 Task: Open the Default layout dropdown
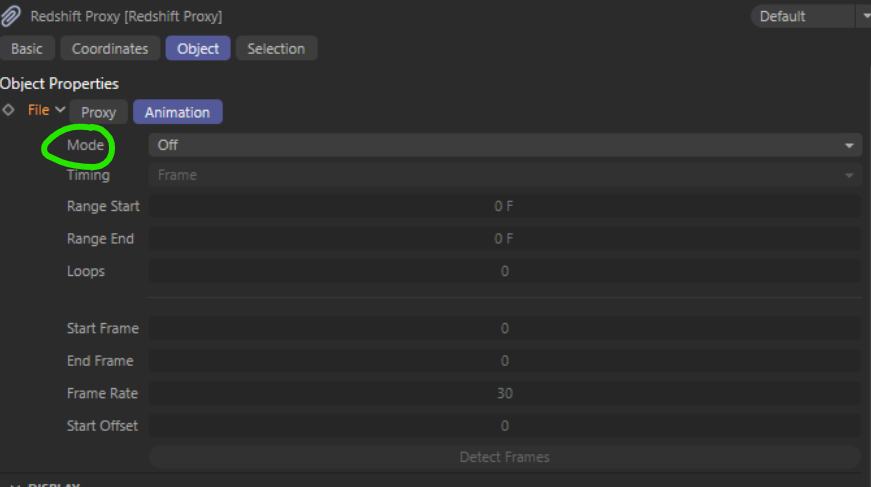pyautogui.click(x=810, y=16)
